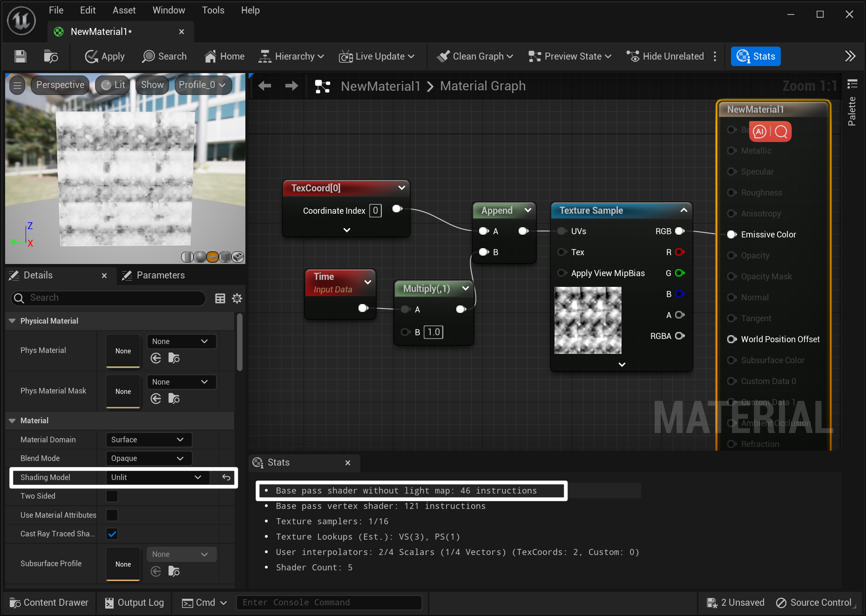This screenshot has width=866, height=616.
Task: Open the Blend Mode dropdown
Action: (147, 458)
